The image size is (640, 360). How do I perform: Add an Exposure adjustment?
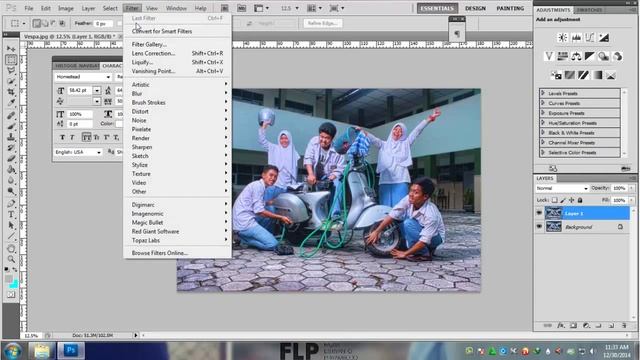click(x=604, y=38)
